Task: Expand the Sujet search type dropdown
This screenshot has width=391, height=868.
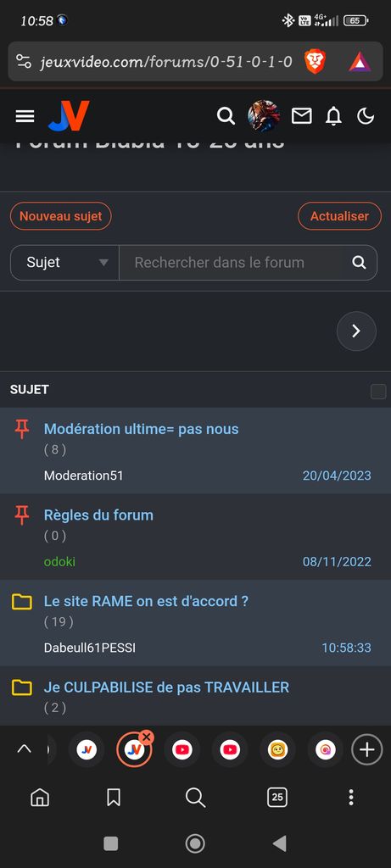Action: (x=64, y=263)
